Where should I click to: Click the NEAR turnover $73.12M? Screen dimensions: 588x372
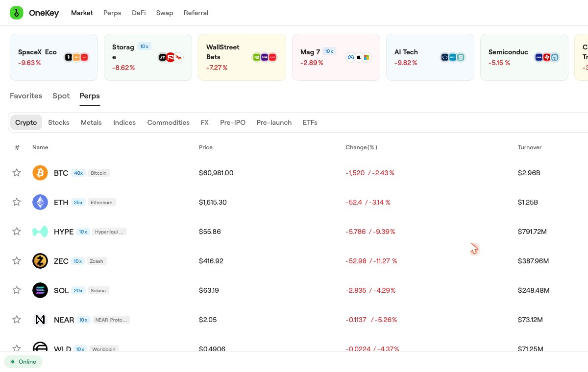(530, 320)
